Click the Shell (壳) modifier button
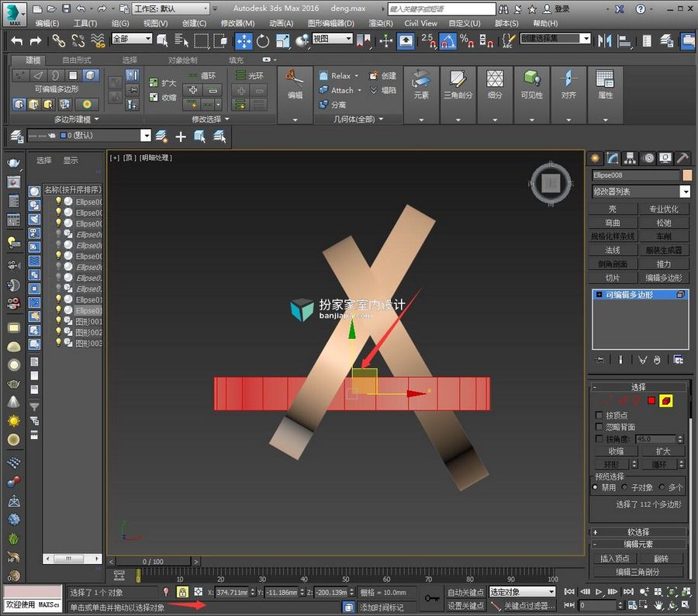 (x=612, y=209)
